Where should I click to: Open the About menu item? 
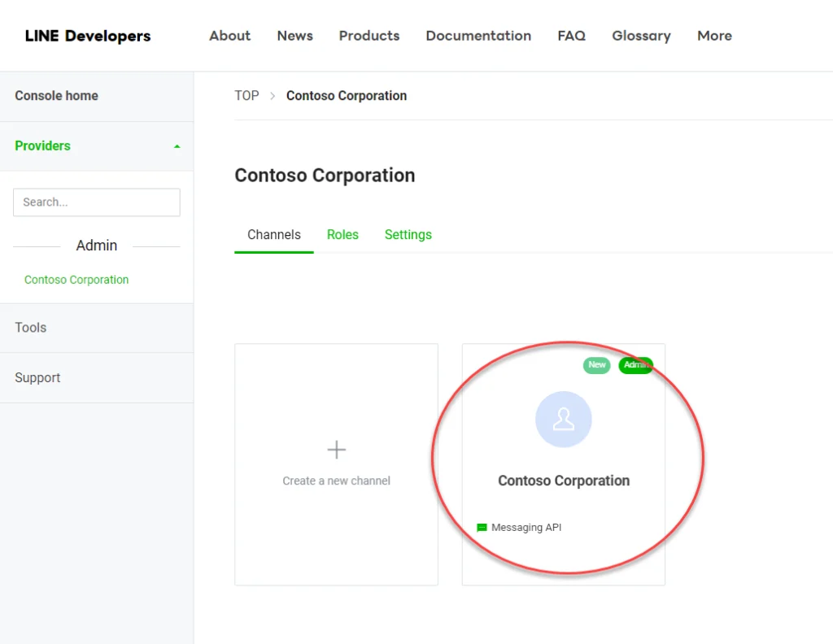click(x=229, y=36)
